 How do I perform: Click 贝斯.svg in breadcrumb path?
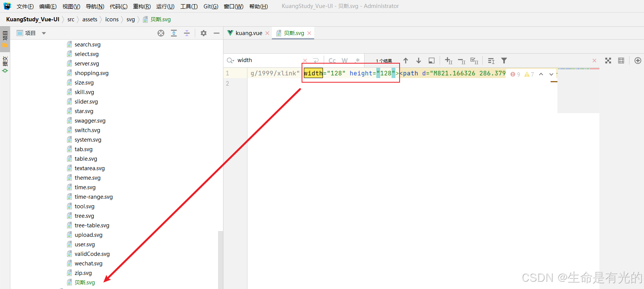[x=157, y=19]
